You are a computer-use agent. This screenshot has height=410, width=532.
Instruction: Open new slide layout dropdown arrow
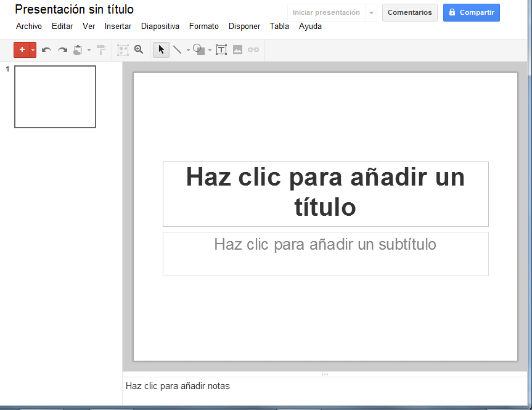pyautogui.click(x=33, y=50)
